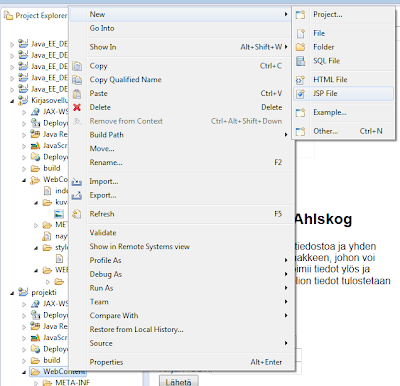
Task: Choose New in the context menu
Action: (x=180, y=14)
